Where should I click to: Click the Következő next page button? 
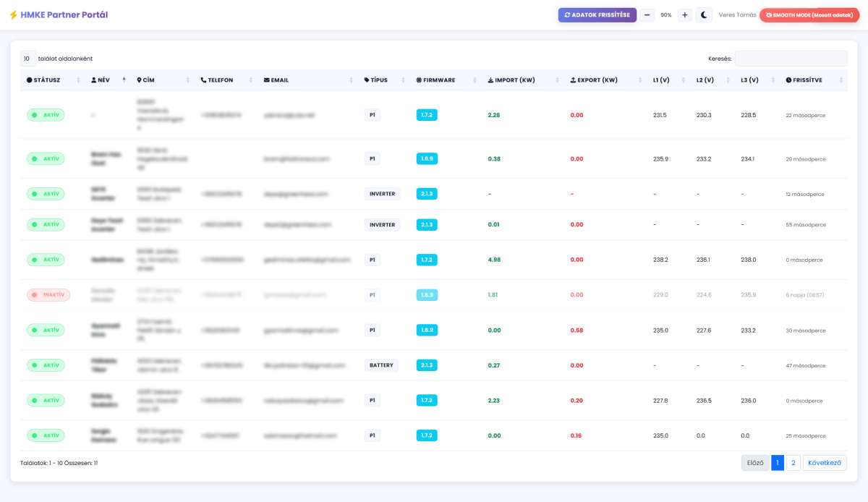pyautogui.click(x=824, y=463)
